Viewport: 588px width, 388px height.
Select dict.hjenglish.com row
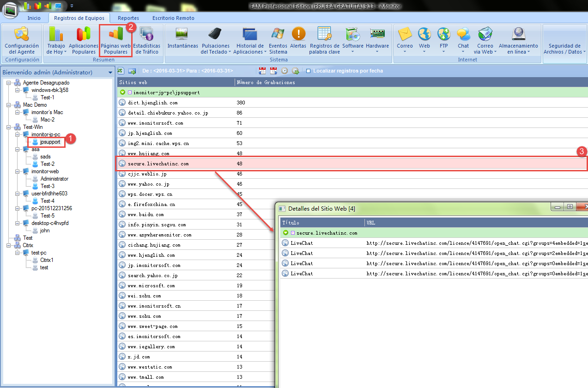(352, 103)
